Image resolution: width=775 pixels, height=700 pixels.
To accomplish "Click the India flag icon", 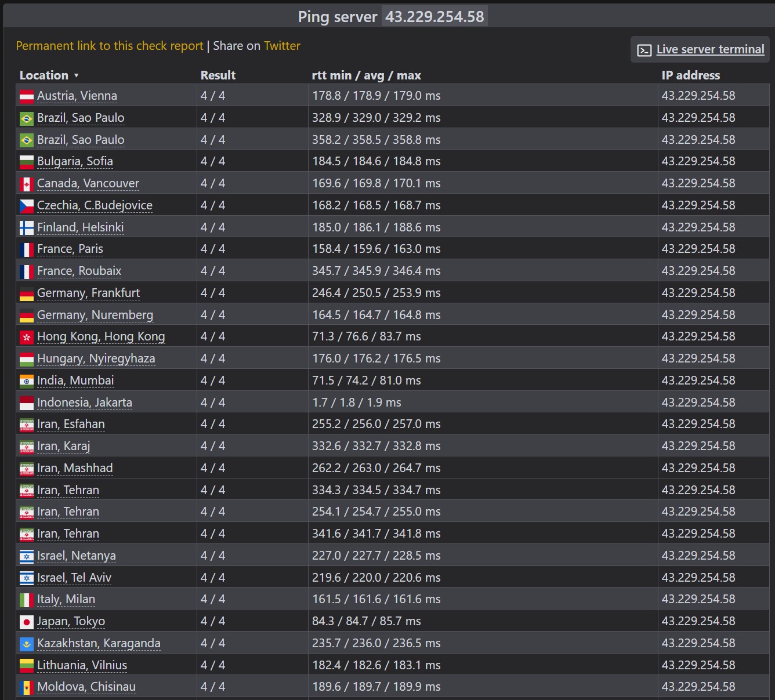I will [27, 381].
